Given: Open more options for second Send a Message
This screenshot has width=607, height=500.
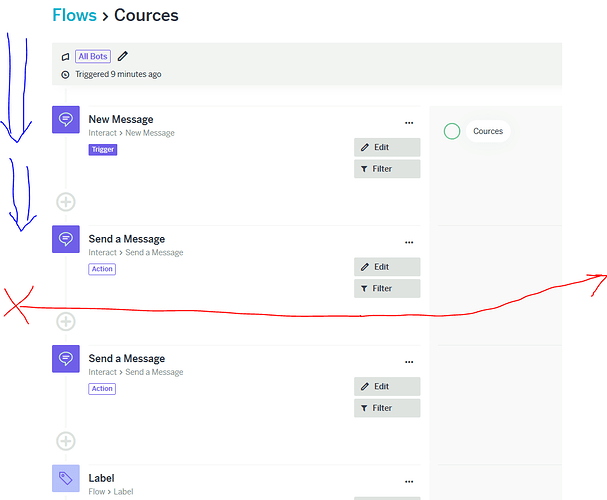Looking at the screenshot, I should coord(409,362).
